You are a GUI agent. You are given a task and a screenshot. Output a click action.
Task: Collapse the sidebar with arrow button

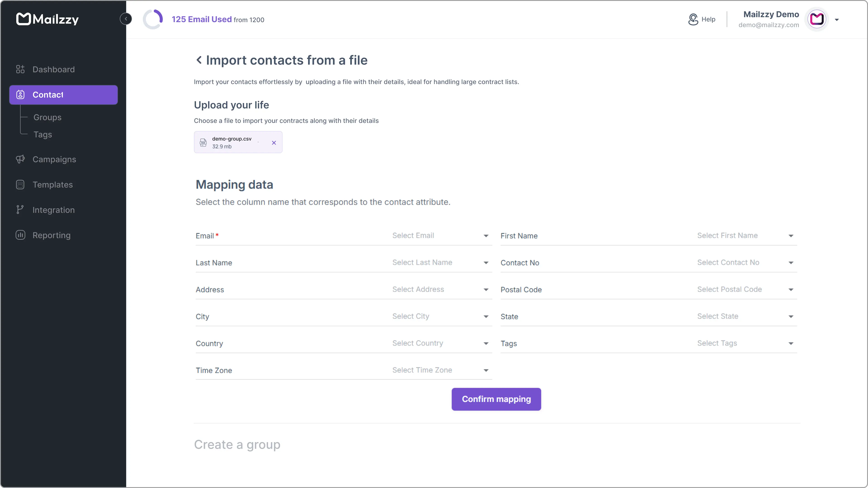point(126,19)
